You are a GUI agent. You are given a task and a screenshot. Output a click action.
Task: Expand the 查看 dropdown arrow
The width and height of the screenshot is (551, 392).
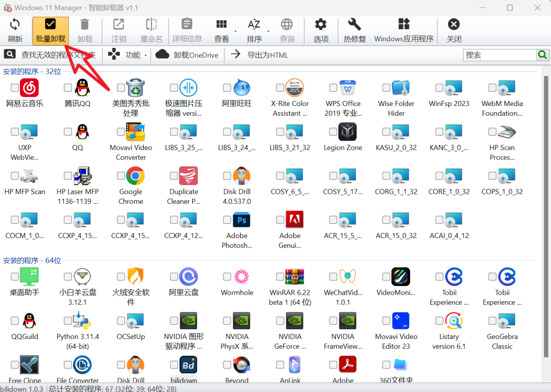pos(235,31)
